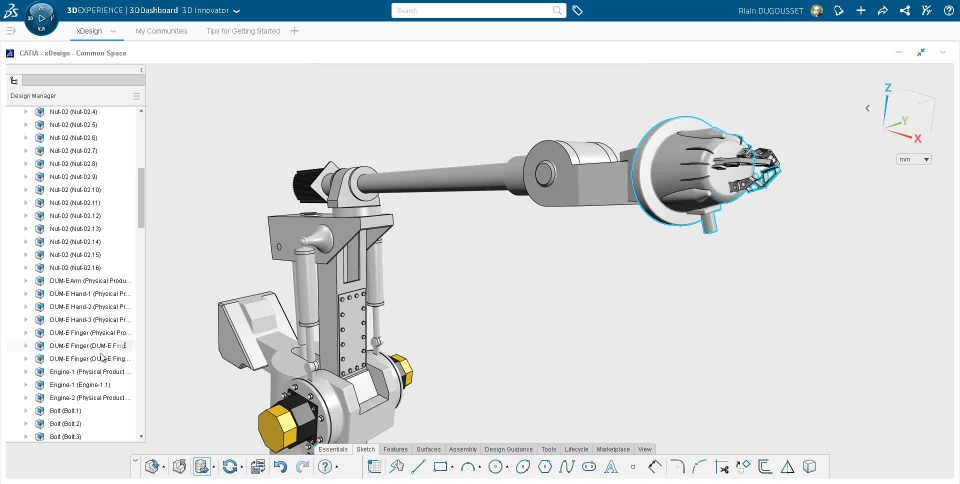Add a new dashboard tab
Screen dimensions: 960x484
click(x=294, y=31)
